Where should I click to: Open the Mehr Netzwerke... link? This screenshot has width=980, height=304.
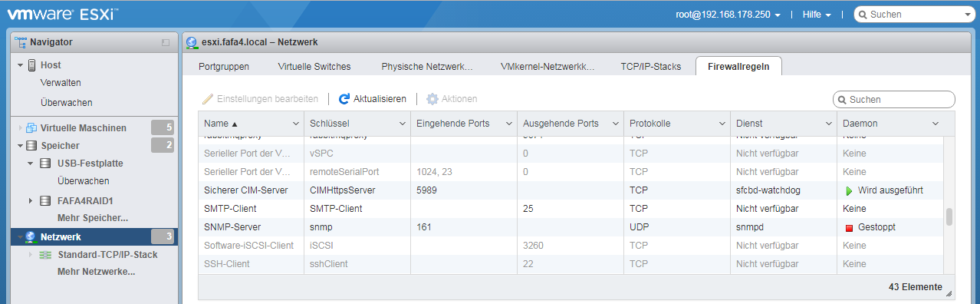(96, 272)
